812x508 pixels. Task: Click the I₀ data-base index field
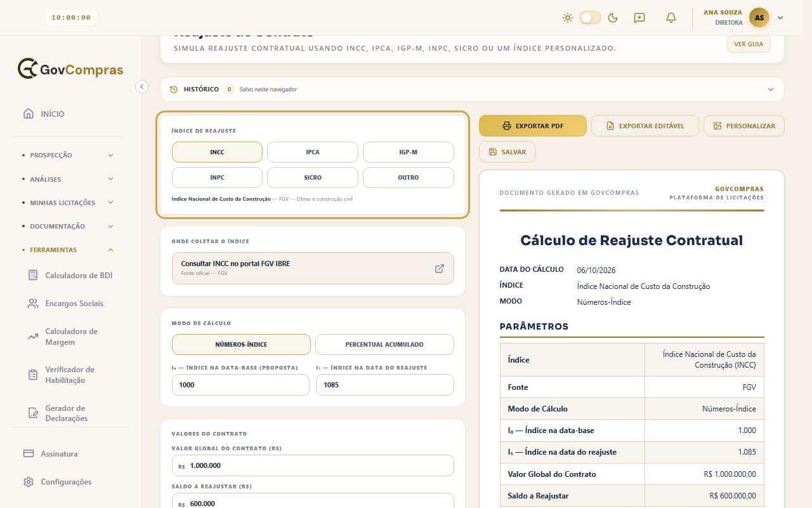pyautogui.click(x=240, y=385)
